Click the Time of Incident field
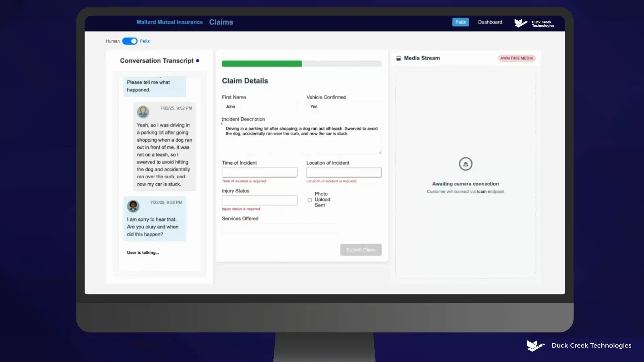 pyautogui.click(x=259, y=172)
